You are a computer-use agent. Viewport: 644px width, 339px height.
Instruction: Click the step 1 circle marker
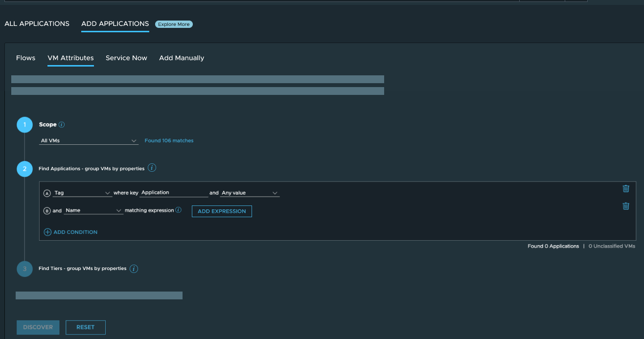tap(24, 125)
